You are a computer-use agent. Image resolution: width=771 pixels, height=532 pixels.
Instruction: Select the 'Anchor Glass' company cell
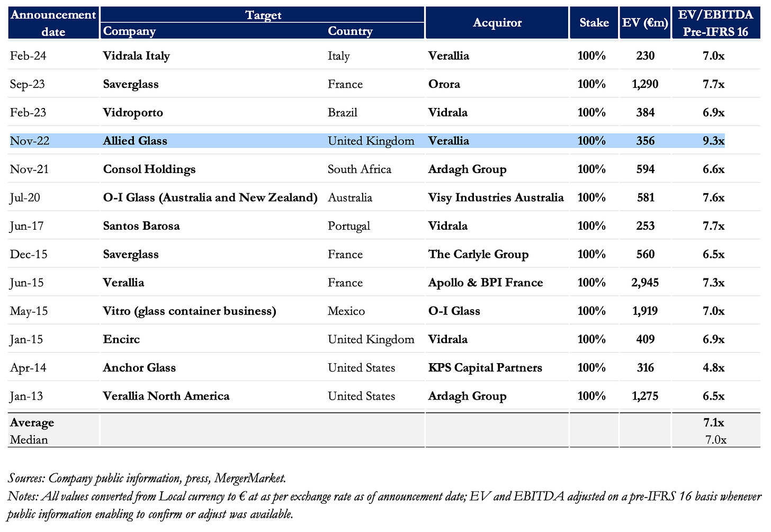139,368
